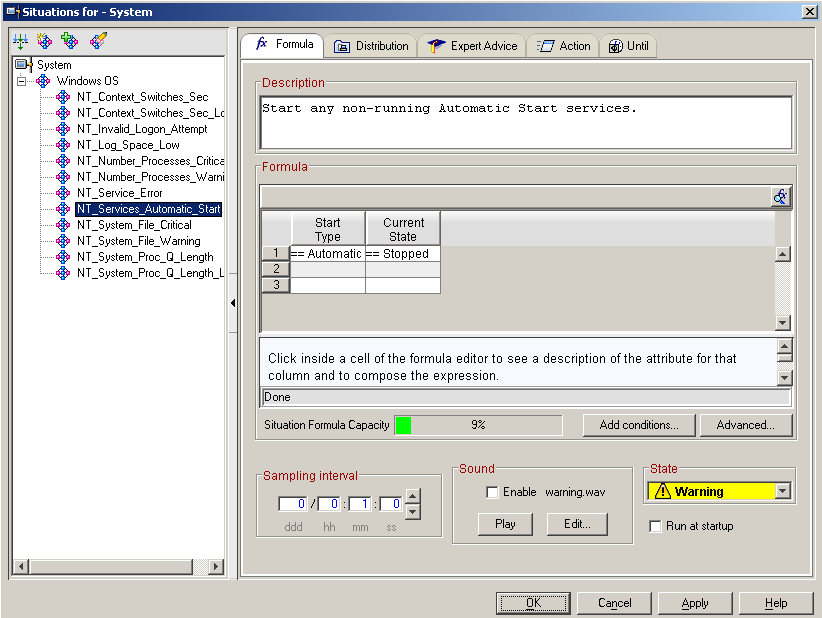Image resolution: width=822 pixels, height=618 pixels.
Task: Open Help for the dialog
Action: pos(776,603)
